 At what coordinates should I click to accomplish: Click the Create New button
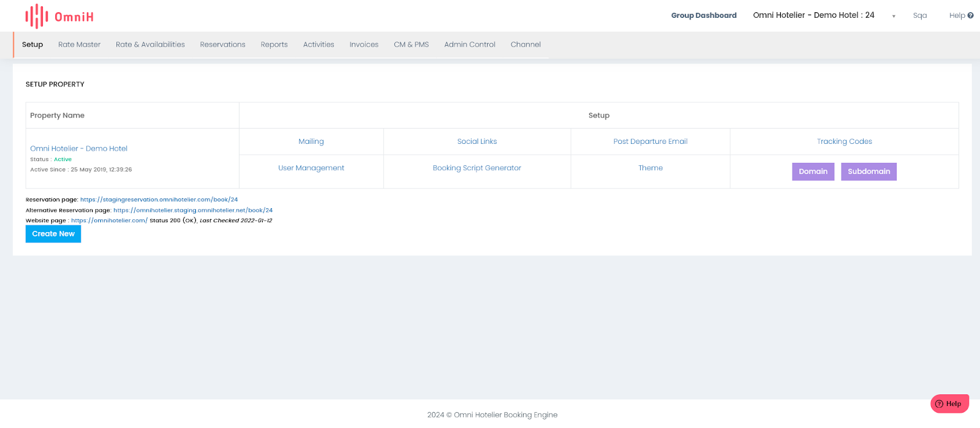[x=53, y=234]
